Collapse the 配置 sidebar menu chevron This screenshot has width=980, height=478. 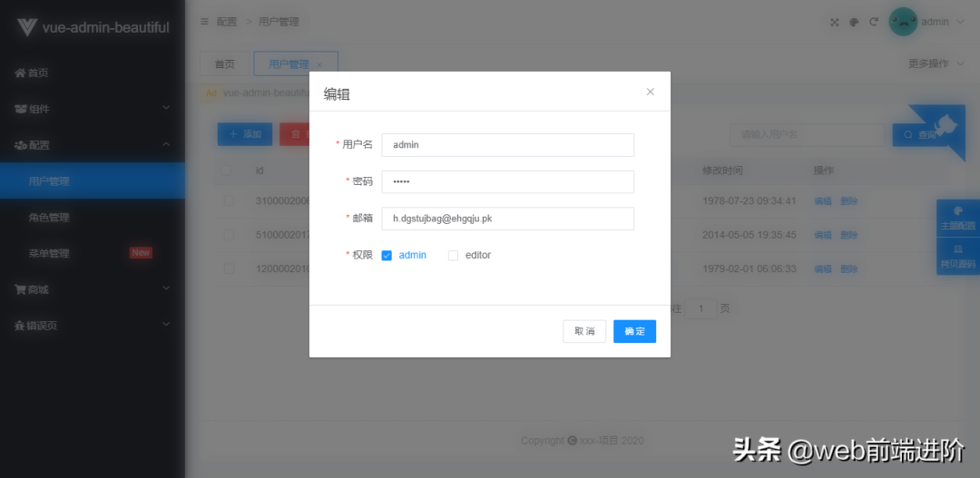[166, 144]
